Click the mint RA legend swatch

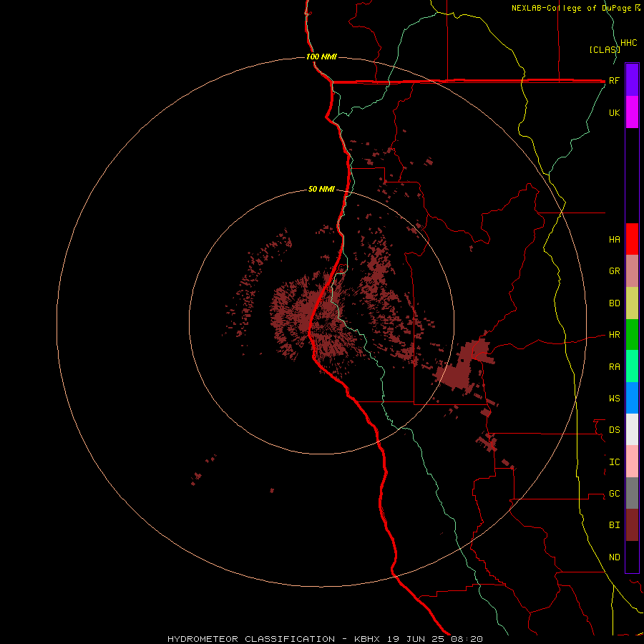(632, 366)
